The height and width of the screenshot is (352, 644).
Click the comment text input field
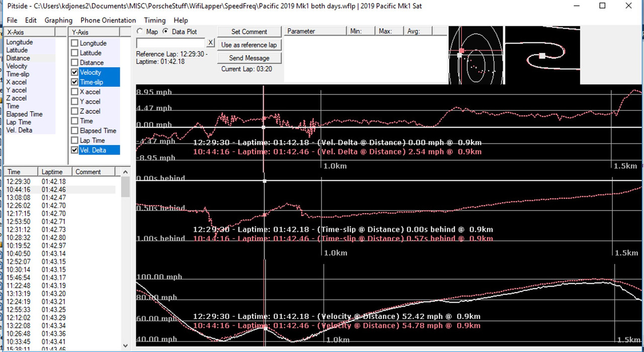171,43
